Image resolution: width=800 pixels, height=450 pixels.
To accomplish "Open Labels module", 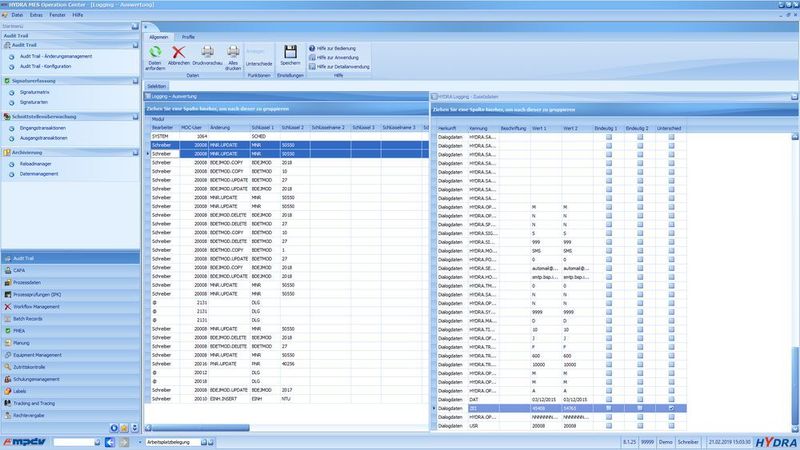I will (70, 391).
